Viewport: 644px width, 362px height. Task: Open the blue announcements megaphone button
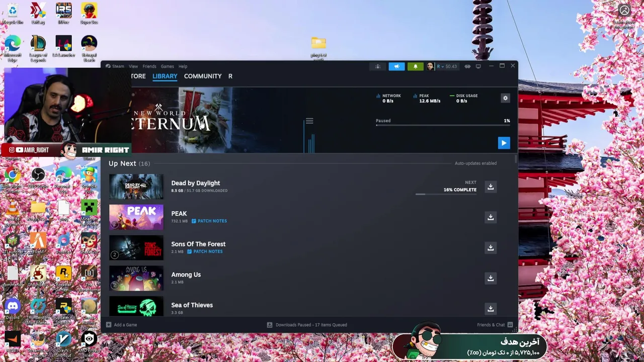pyautogui.click(x=396, y=66)
